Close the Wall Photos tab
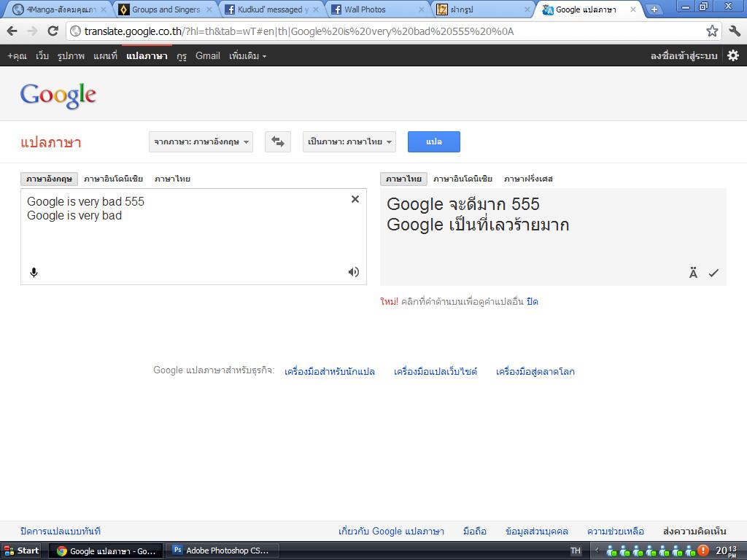The image size is (747, 560). click(421, 9)
